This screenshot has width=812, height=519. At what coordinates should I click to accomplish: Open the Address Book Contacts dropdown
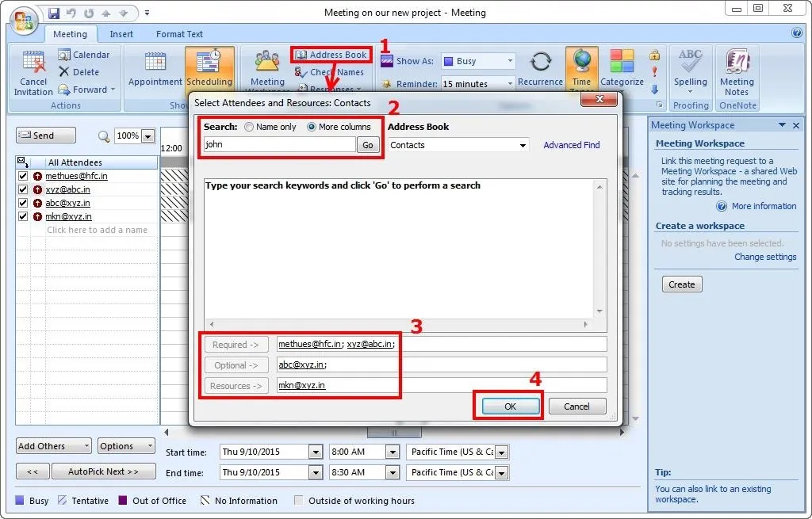click(x=523, y=146)
